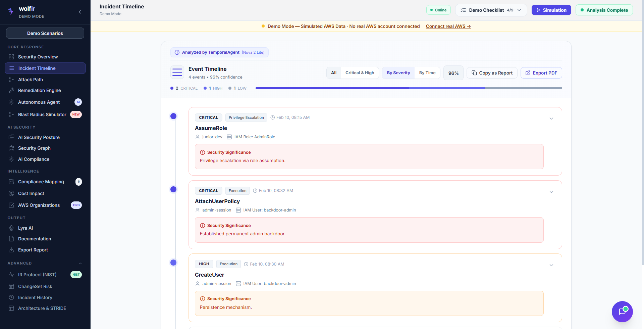Image resolution: width=644 pixels, height=329 pixels.
Task: Click the Online status badge
Action: click(438, 10)
